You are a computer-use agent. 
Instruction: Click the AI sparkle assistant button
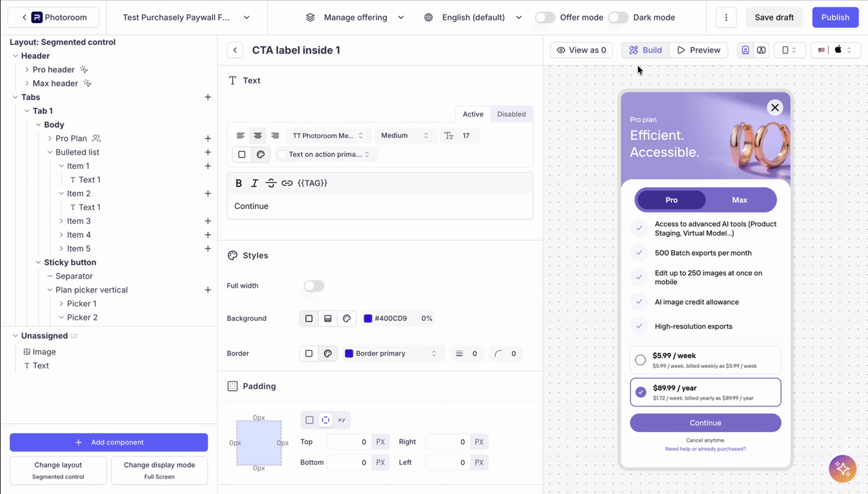click(843, 468)
